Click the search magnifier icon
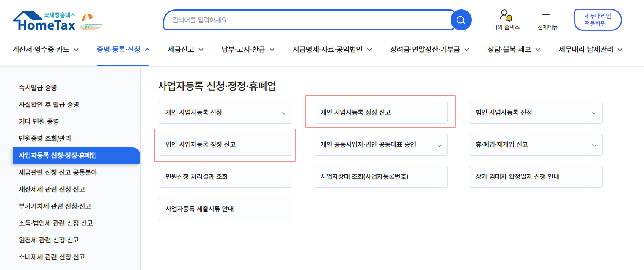 (461, 19)
